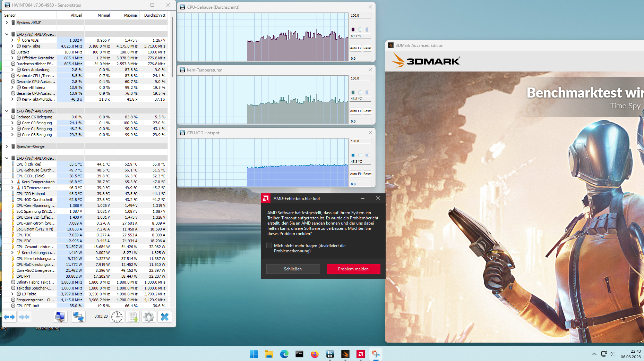Start logging with the sheet-plus icon

click(133, 317)
